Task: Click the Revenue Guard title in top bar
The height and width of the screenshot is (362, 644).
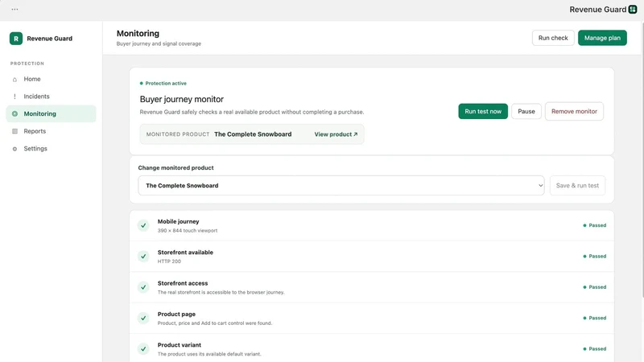Action: pos(597,10)
